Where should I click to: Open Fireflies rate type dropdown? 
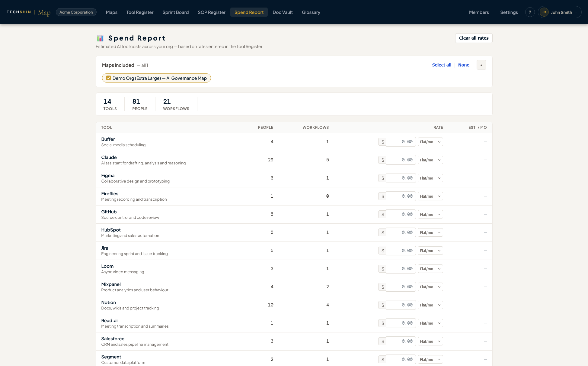tap(430, 196)
